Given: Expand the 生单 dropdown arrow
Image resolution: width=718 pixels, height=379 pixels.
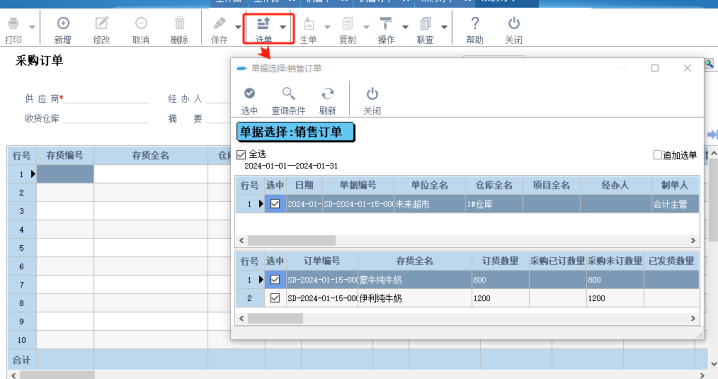Looking at the screenshot, I should [327, 27].
